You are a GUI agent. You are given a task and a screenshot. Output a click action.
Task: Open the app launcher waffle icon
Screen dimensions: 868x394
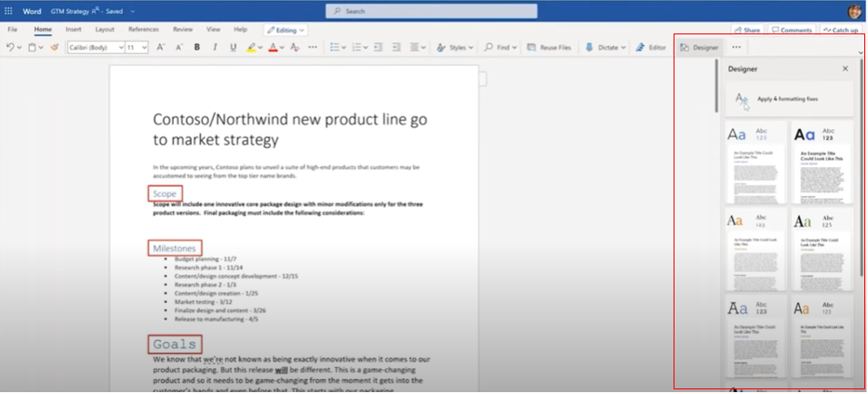(8, 11)
